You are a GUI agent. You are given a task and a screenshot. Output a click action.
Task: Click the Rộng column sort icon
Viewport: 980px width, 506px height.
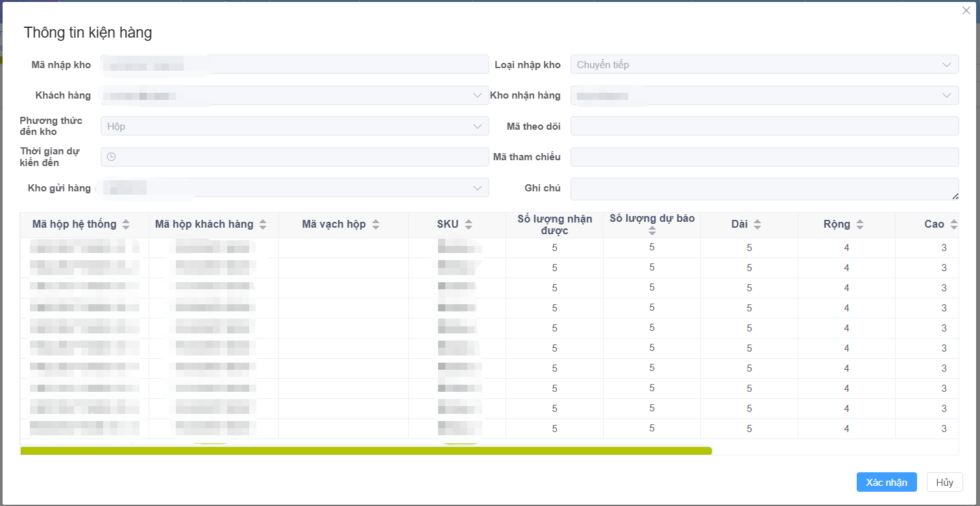(860, 224)
